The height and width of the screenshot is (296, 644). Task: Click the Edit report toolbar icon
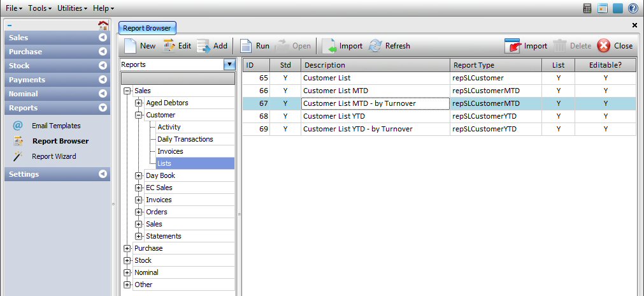coord(169,46)
